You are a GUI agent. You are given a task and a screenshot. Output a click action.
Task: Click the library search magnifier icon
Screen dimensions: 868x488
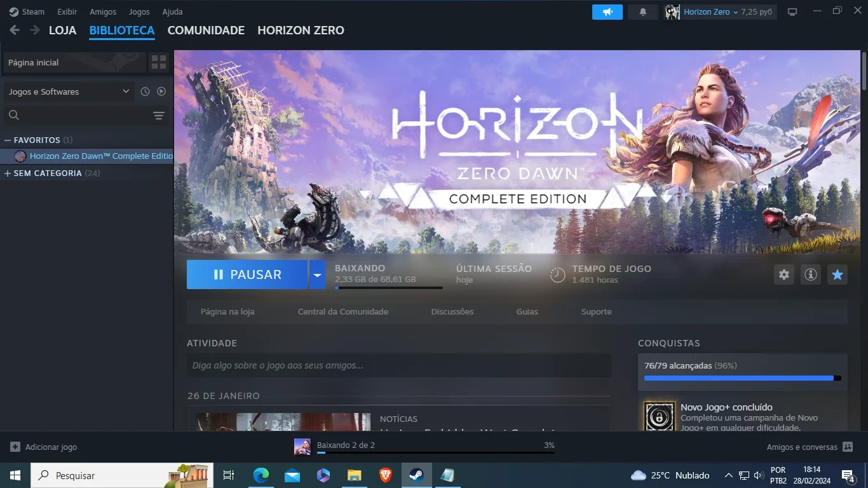[x=14, y=115]
